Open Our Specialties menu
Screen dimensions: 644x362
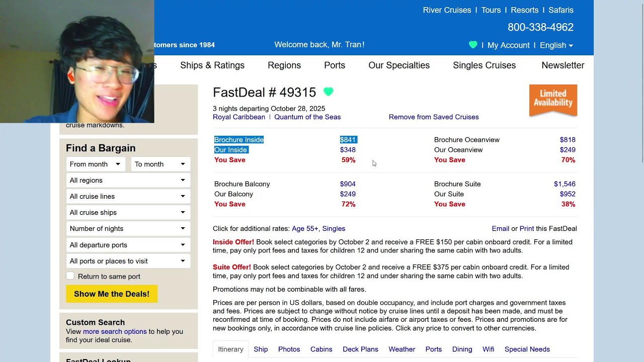click(399, 65)
